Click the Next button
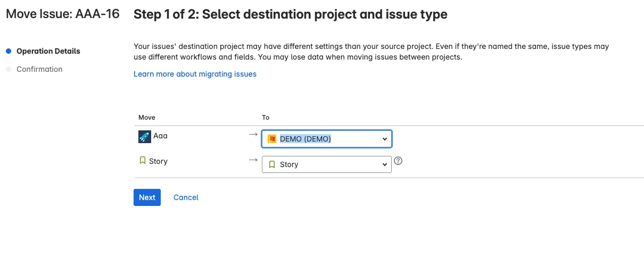Image resolution: width=644 pixels, height=257 pixels. (147, 197)
